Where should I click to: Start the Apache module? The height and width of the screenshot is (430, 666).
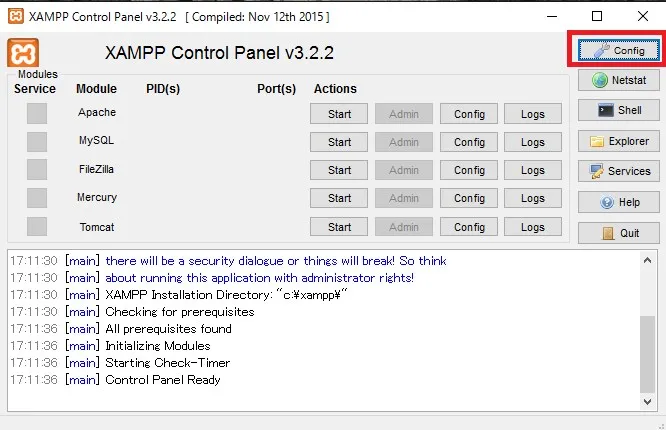pos(340,114)
